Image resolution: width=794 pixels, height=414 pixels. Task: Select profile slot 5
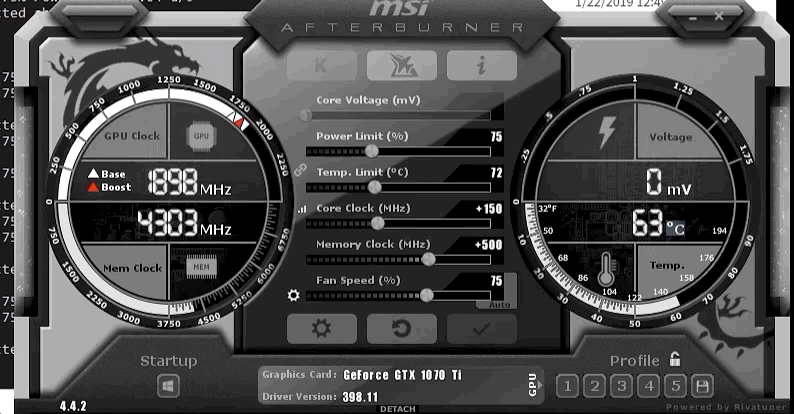tap(676, 387)
